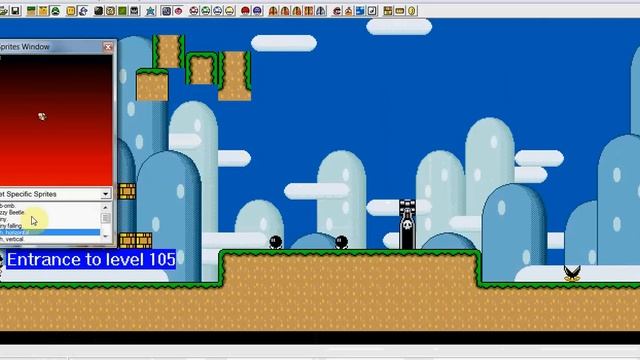Select the highlighted horizontal sprite list entry
The width and height of the screenshot is (640, 360).
pos(50,232)
